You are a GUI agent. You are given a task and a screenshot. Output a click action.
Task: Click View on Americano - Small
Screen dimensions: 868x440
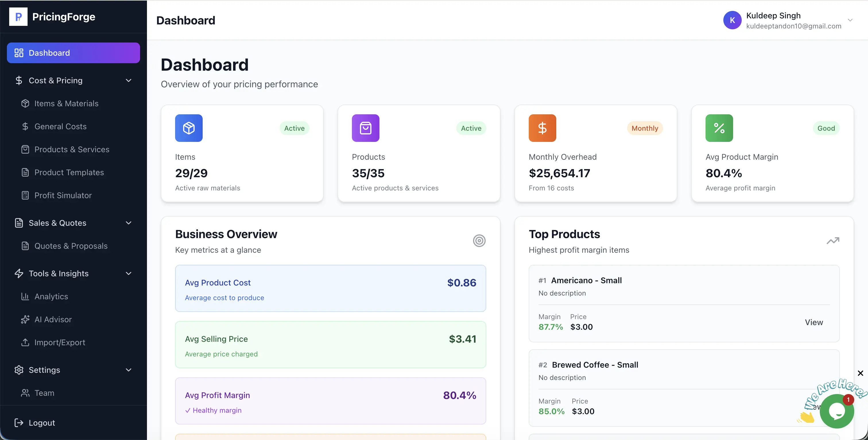(x=814, y=322)
